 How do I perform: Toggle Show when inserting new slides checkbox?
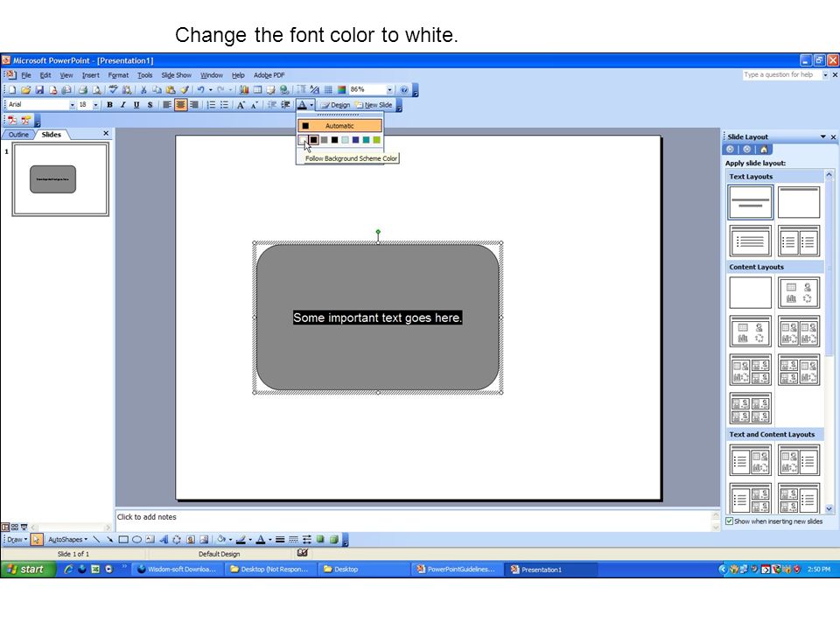coord(729,521)
